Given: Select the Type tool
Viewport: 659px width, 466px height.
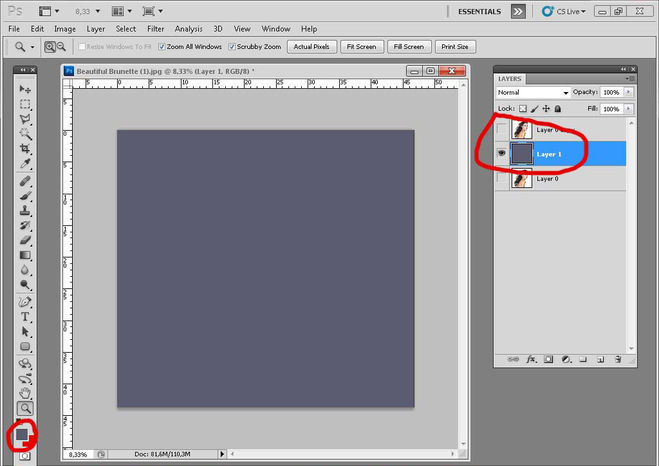Looking at the screenshot, I should coord(26,316).
